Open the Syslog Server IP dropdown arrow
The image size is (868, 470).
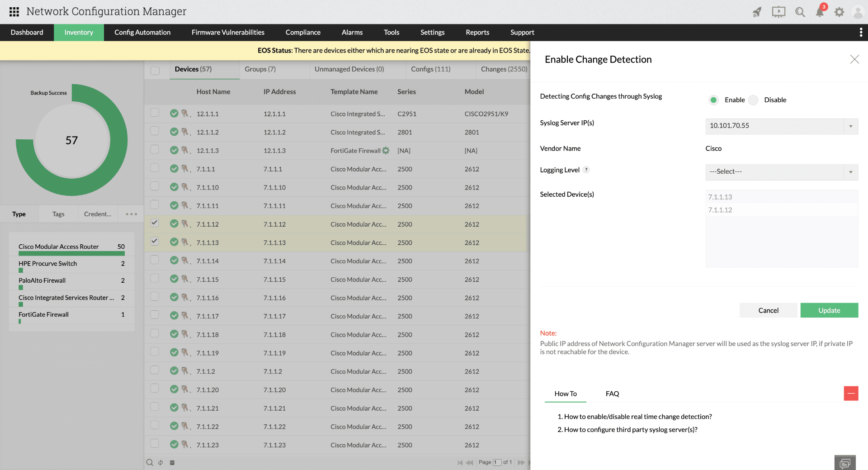click(851, 126)
